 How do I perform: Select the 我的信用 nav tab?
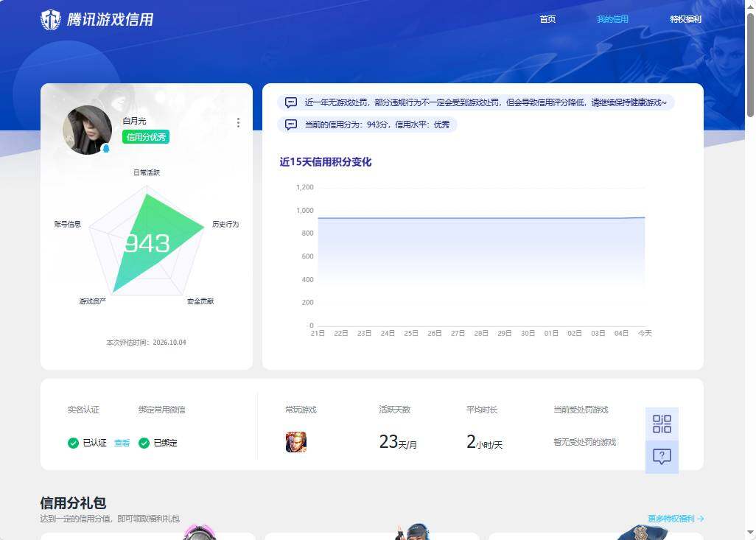(x=612, y=19)
